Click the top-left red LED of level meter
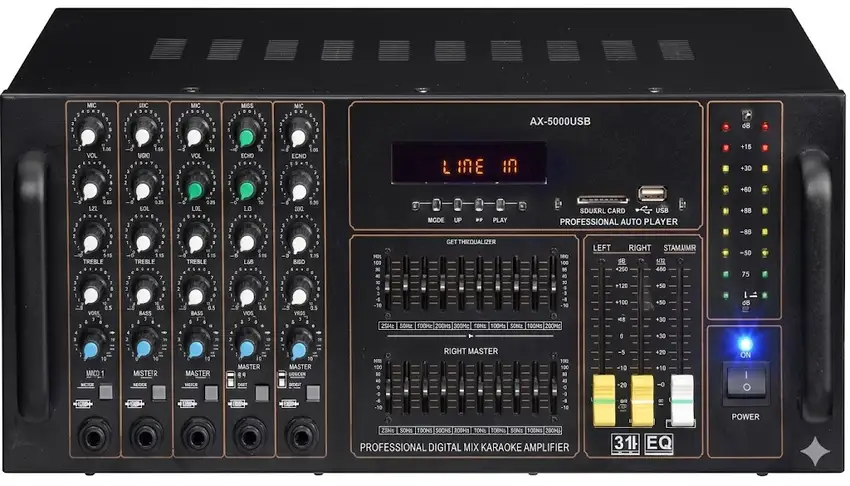This screenshot has height=486, width=850. (x=725, y=127)
